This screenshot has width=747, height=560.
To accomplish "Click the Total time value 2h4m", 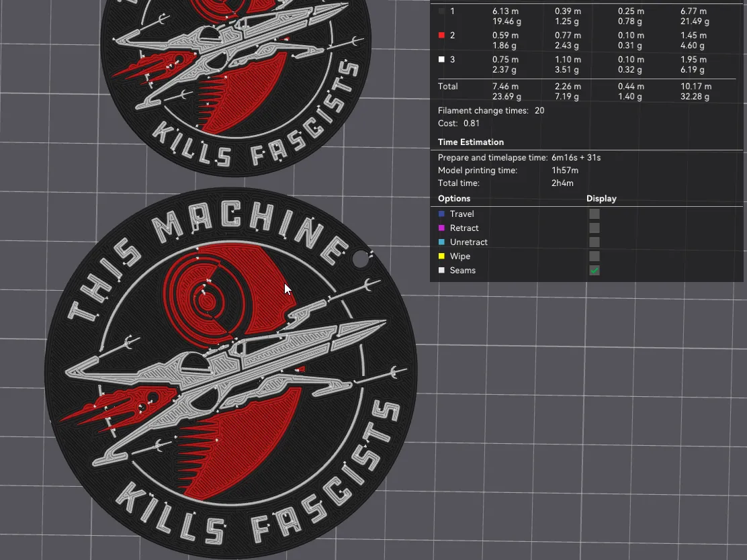I will click(x=562, y=183).
